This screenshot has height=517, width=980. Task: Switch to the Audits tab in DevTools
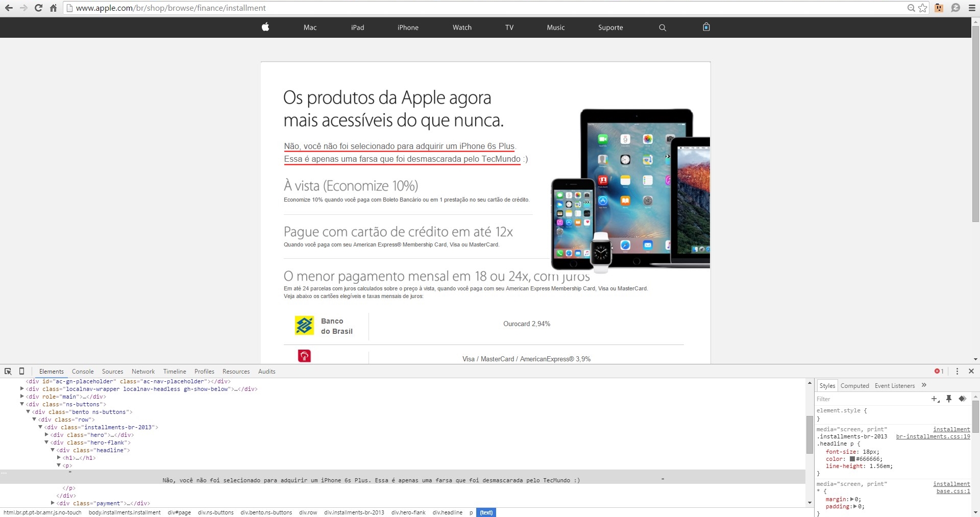[x=266, y=372]
